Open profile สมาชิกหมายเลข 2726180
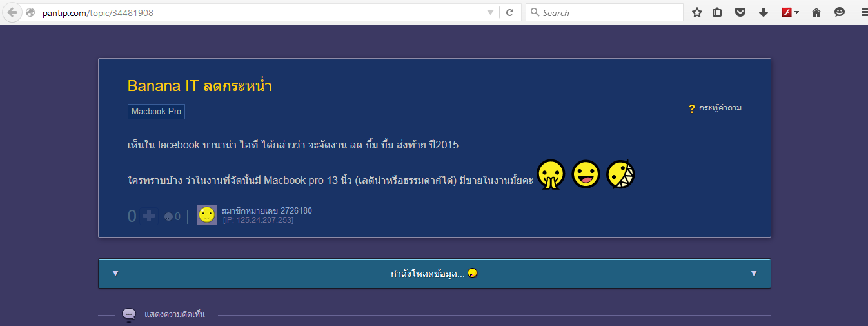This screenshot has height=326, width=868. (266, 211)
